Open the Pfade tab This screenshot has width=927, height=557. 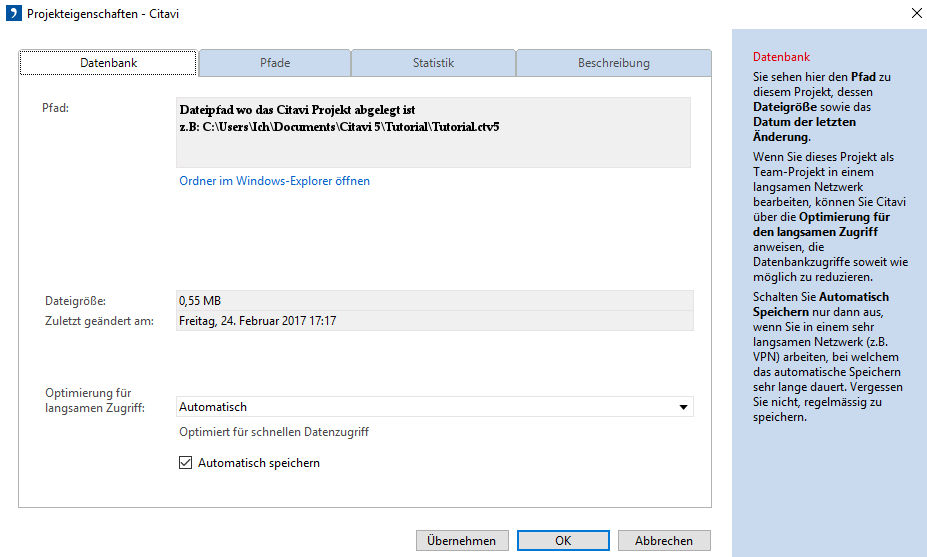coord(275,63)
